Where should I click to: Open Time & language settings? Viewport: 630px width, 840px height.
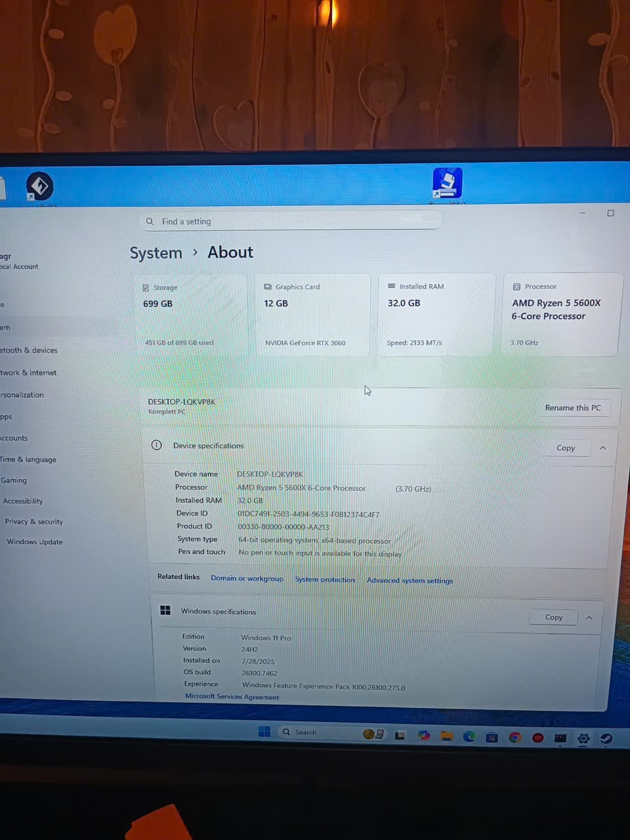coord(28,459)
